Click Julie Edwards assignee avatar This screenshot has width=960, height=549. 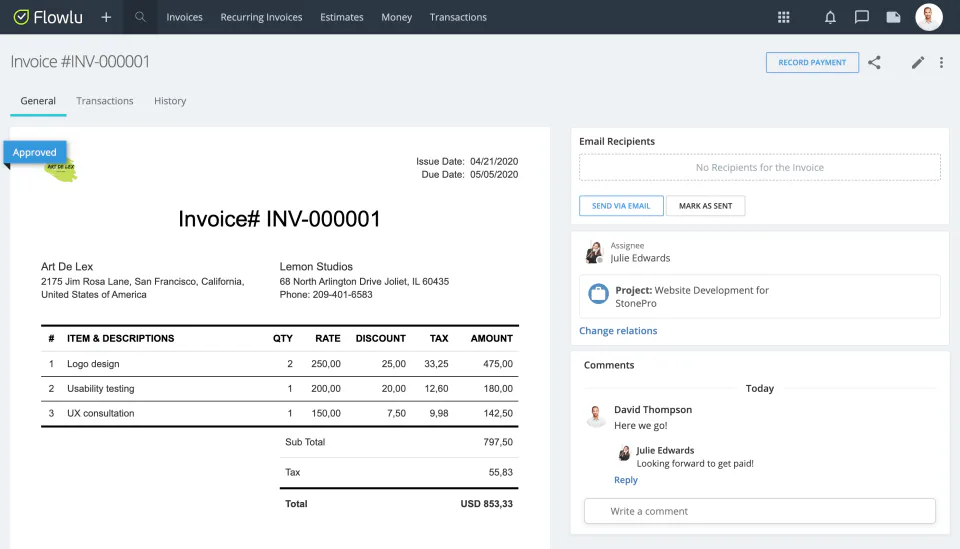pos(594,252)
